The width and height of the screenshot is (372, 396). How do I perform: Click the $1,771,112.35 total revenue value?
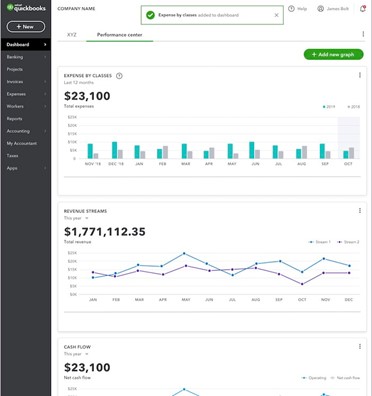105,232
